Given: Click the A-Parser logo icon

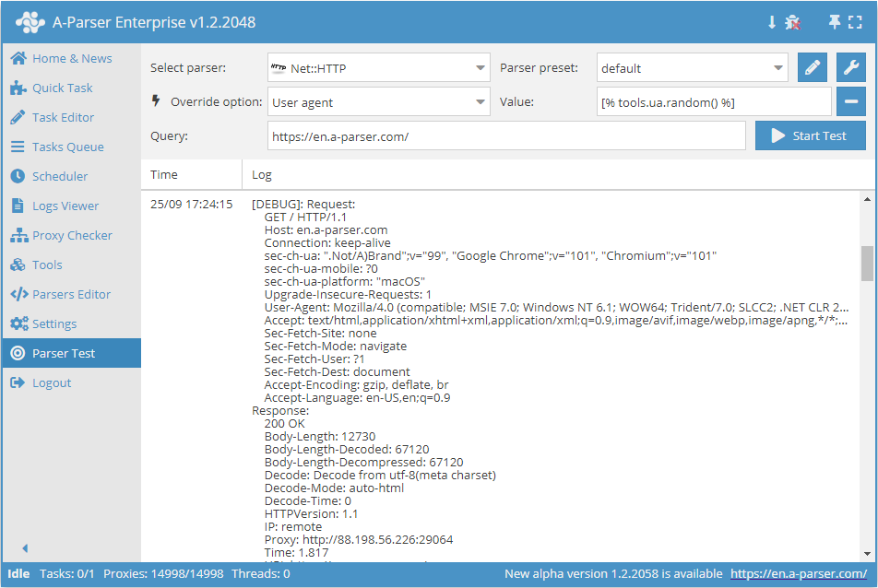Looking at the screenshot, I should (30, 22).
